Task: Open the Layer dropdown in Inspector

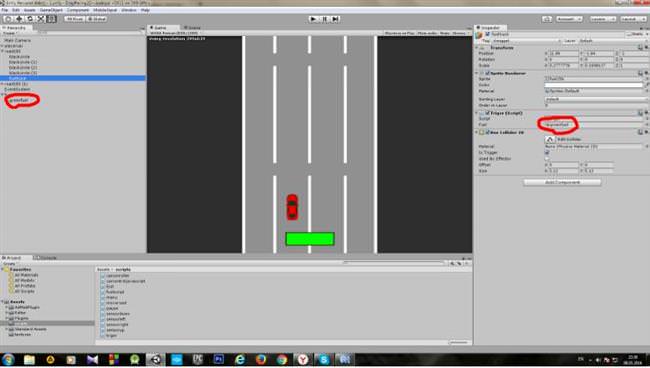Action: pos(613,41)
